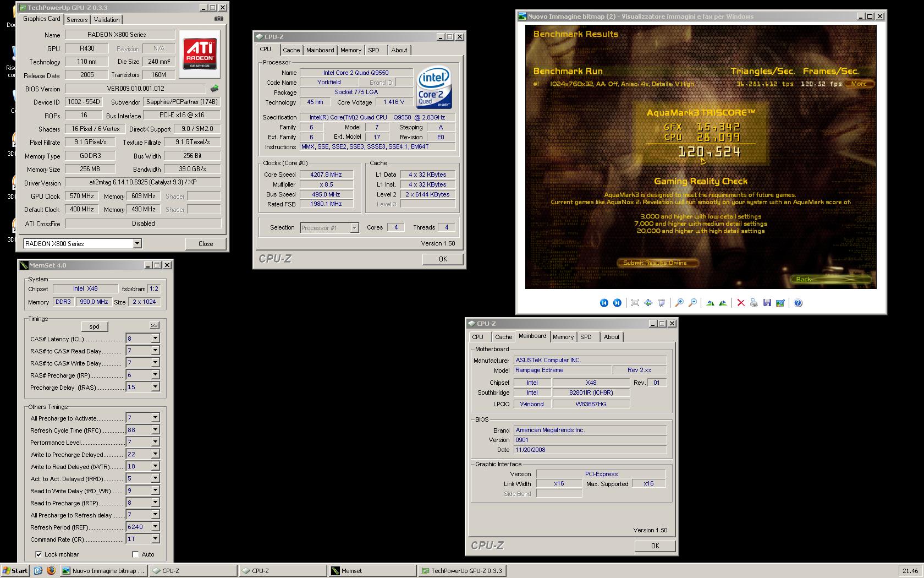924x578 pixels.
Task: Click fsb/dram 1:2 value in MemSet
Action: 154,288
